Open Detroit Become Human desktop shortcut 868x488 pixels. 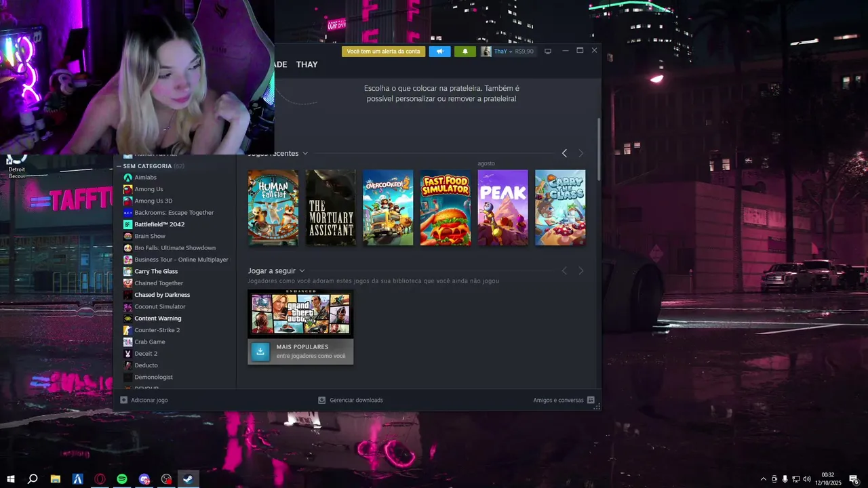[x=16, y=167]
